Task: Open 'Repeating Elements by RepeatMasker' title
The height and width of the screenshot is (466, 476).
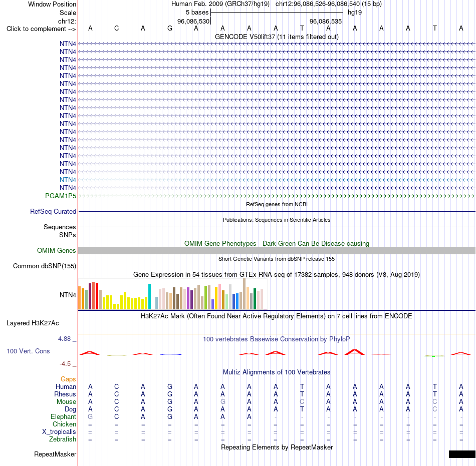Action: coord(277,447)
